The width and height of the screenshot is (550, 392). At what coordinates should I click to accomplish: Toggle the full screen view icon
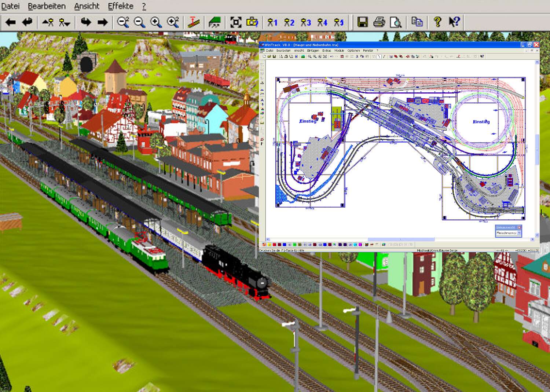pyautogui.click(x=236, y=22)
